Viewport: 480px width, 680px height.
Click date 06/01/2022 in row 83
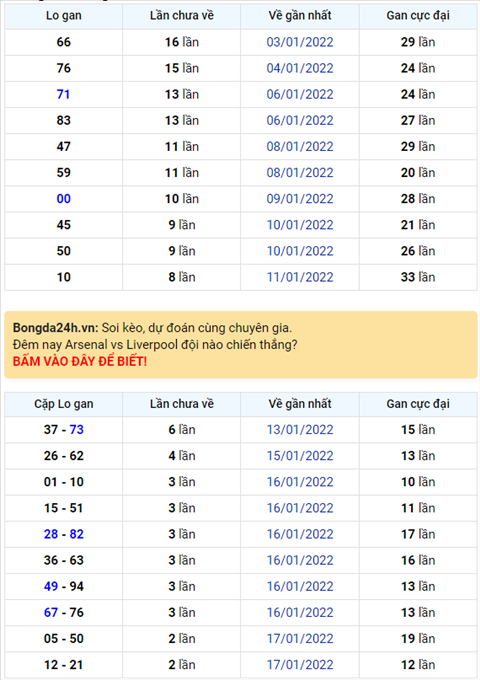tap(300, 120)
